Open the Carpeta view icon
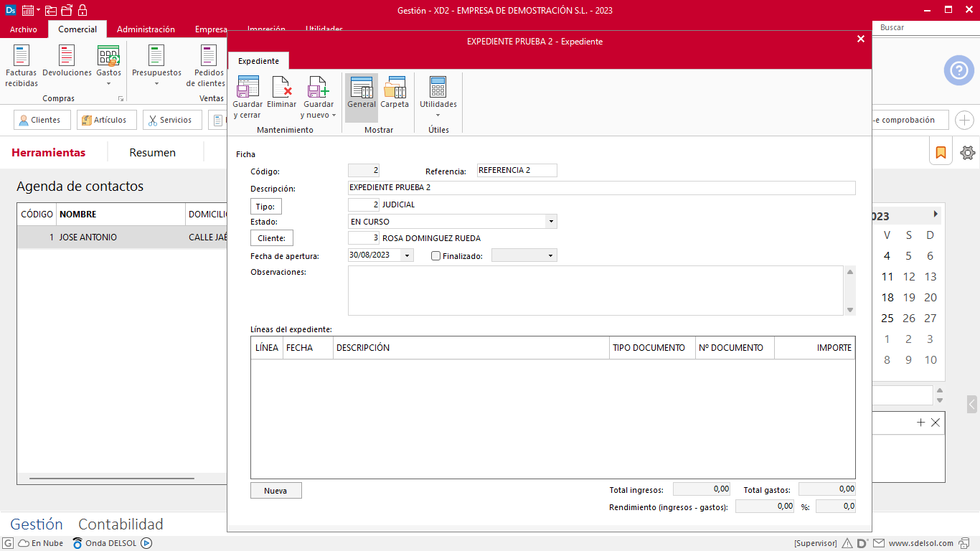This screenshot has width=980, height=551. point(395,88)
